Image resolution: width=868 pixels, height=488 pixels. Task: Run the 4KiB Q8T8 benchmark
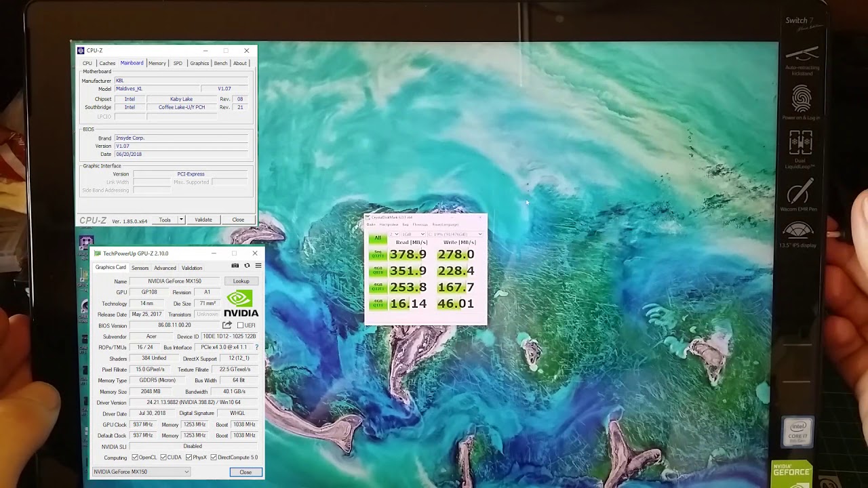pos(378,271)
